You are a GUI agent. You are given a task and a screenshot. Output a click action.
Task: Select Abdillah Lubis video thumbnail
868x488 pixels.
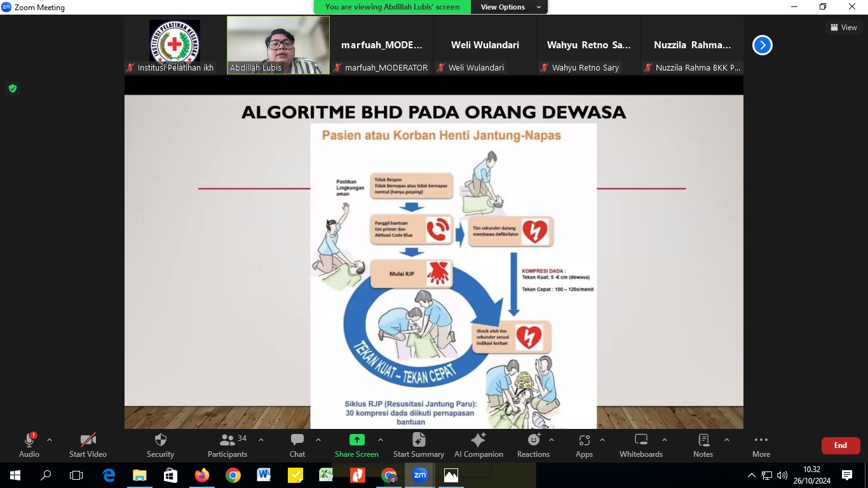click(278, 45)
